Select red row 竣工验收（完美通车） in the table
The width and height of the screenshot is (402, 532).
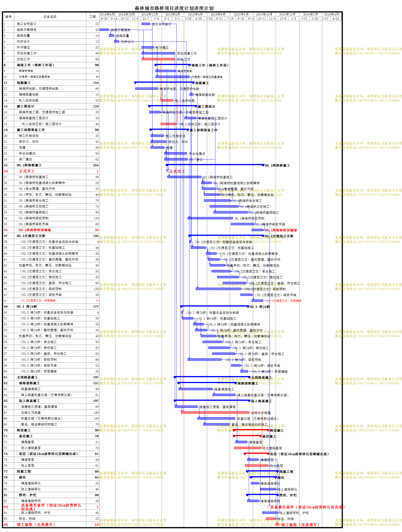[x=51, y=525]
